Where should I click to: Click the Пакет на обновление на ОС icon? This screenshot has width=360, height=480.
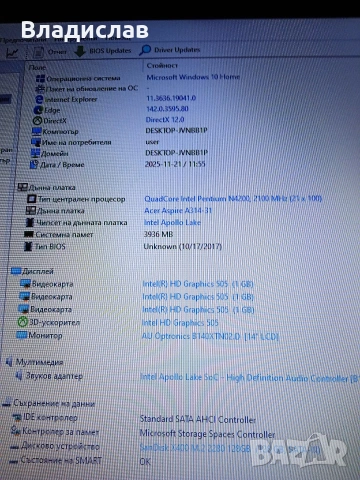(x=40, y=89)
